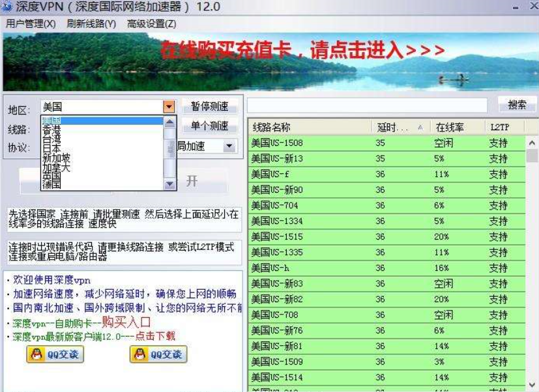The height and width of the screenshot is (392, 539).
Task: Select the 美国US-新81 line row
Action: [386, 346]
